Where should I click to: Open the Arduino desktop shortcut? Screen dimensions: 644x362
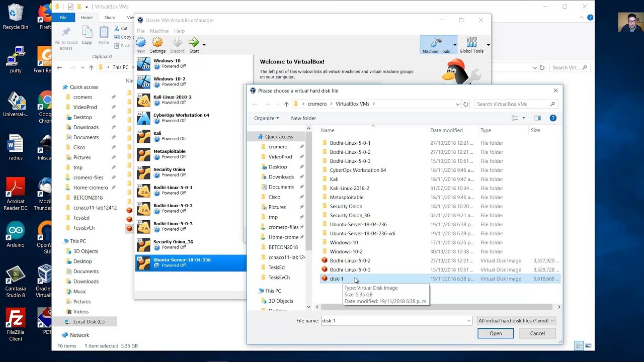[16, 235]
